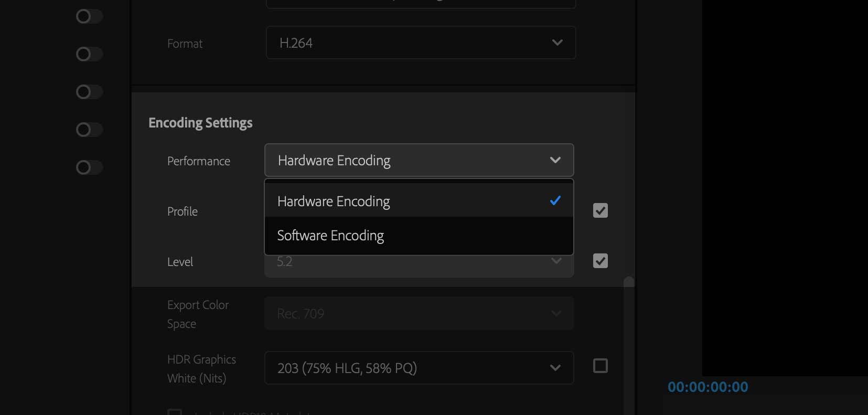Uncheck the checkbox next to Profile
868x415 pixels.
tap(600, 210)
